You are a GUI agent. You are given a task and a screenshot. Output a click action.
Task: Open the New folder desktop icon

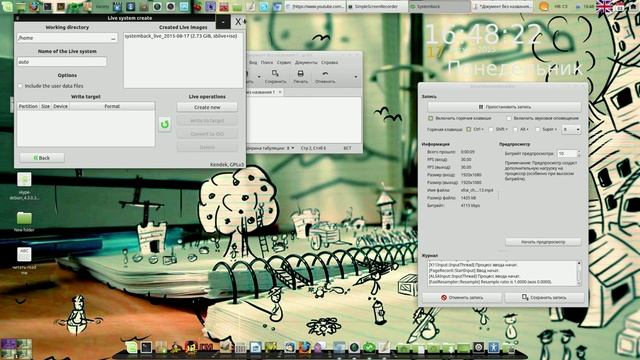coord(24,222)
